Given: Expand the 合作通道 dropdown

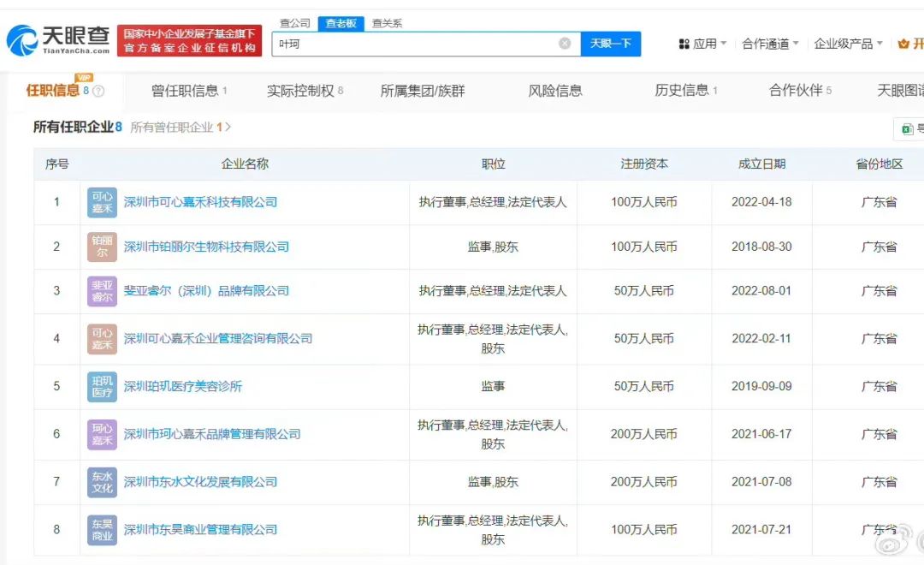Looking at the screenshot, I should pos(770,44).
